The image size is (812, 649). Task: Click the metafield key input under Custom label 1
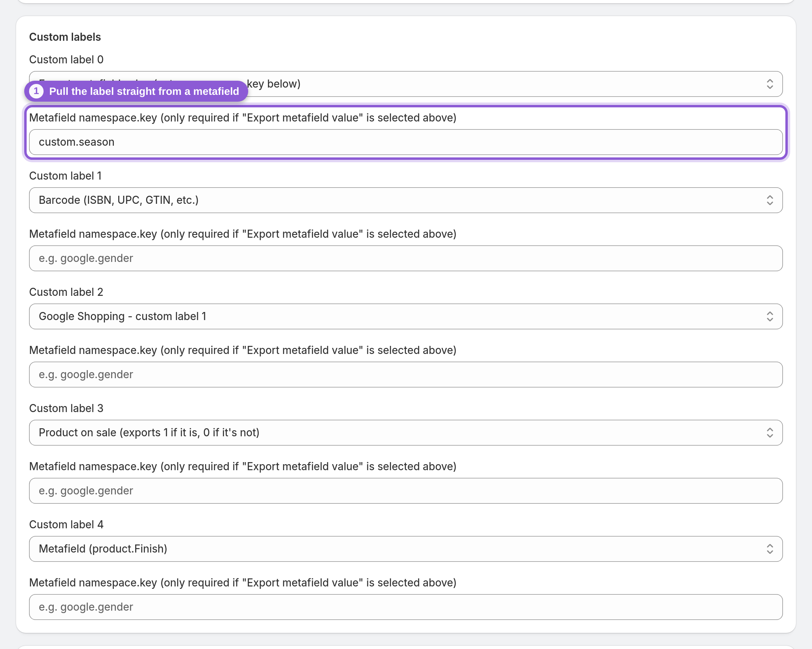click(406, 258)
